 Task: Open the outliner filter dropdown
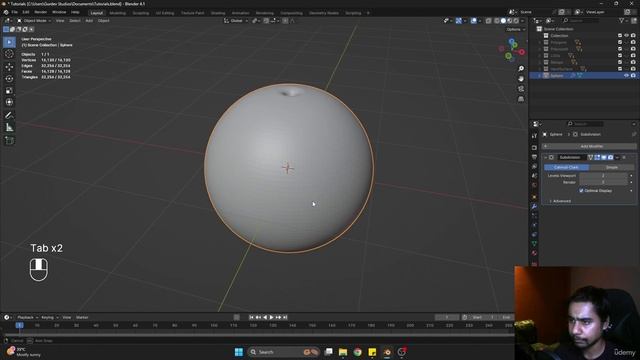pyautogui.click(x=623, y=20)
